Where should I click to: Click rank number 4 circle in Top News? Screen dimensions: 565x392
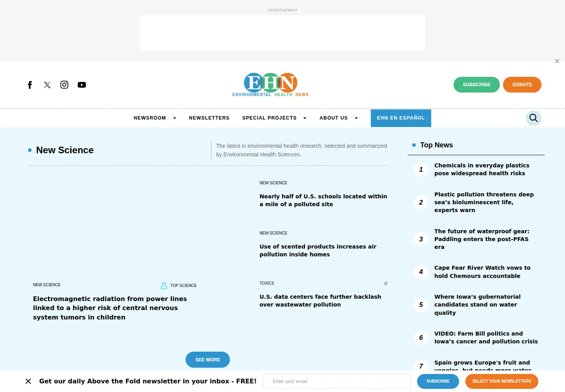pos(421,272)
